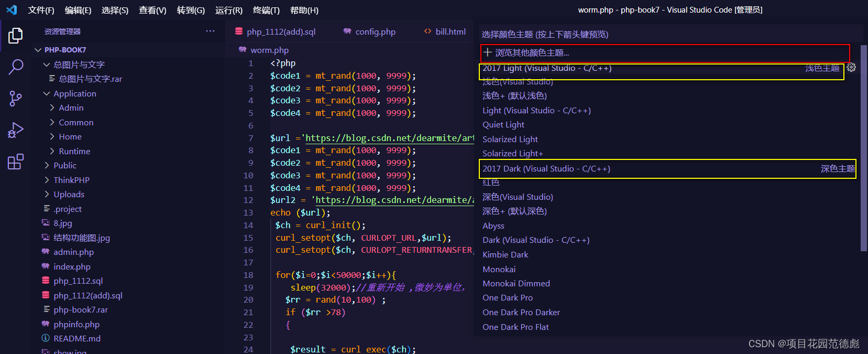The height and width of the screenshot is (354, 868).
Task: Click the theme list scrollbar
Action: click(x=864, y=147)
